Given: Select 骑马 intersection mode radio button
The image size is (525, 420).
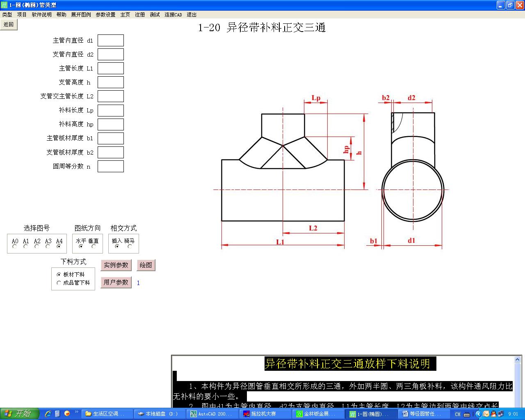Looking at the screenshot, I should point(130,247).
